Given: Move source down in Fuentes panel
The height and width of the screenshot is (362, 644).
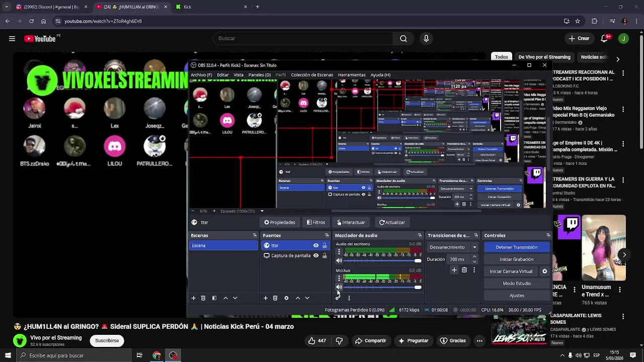Looking at the screenshot, I should 307,298.
